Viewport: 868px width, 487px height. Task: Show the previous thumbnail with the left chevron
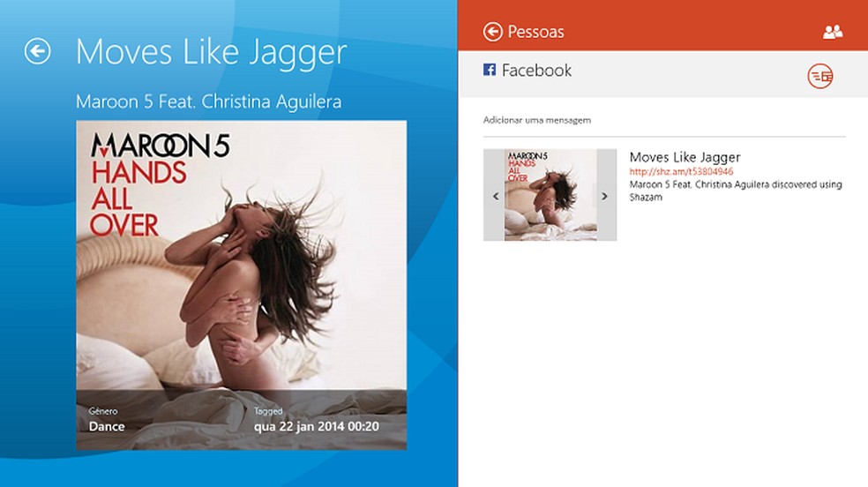[496, 196]
